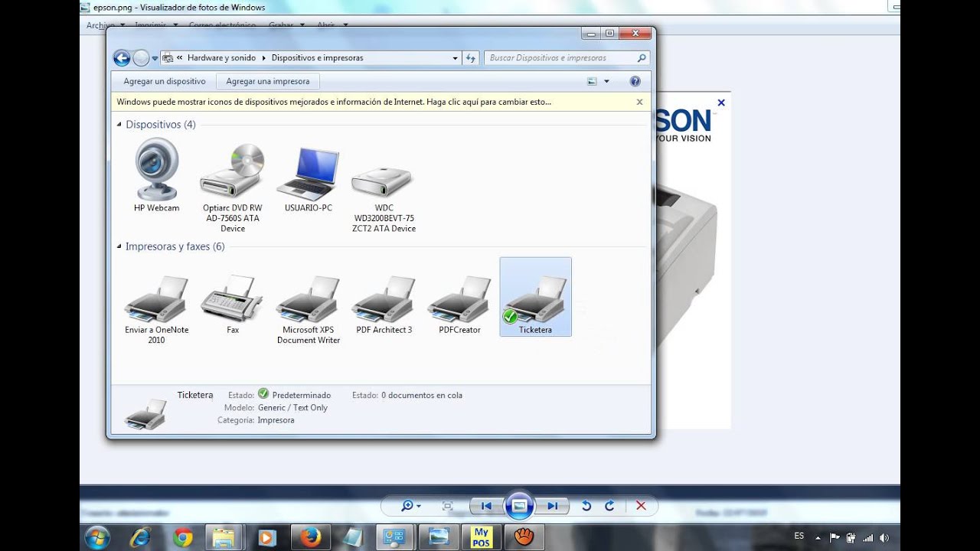Open Help with the question mark icon
Screen dimensions: 980x551
pos(635,81)
